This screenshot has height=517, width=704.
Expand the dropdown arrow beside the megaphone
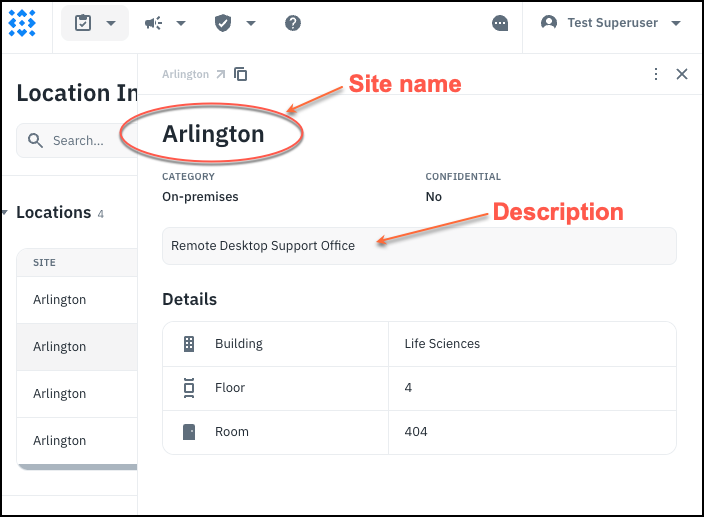(181, 23)
